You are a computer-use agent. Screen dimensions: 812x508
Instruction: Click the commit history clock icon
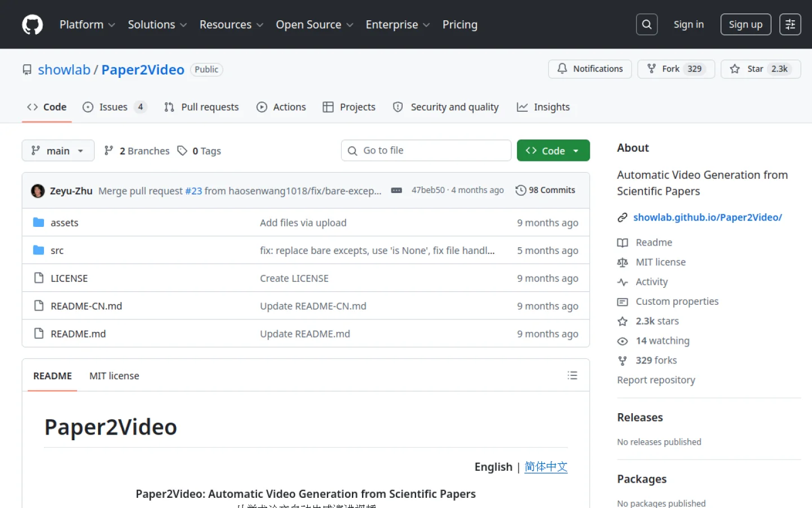[x=521, y=190]
